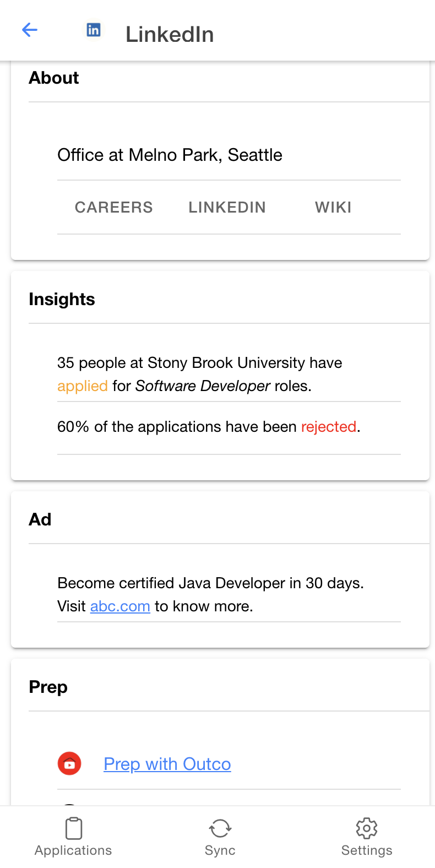Select the Insights card heading
Viewport: 435px width, 868px height.
[62, 299]
